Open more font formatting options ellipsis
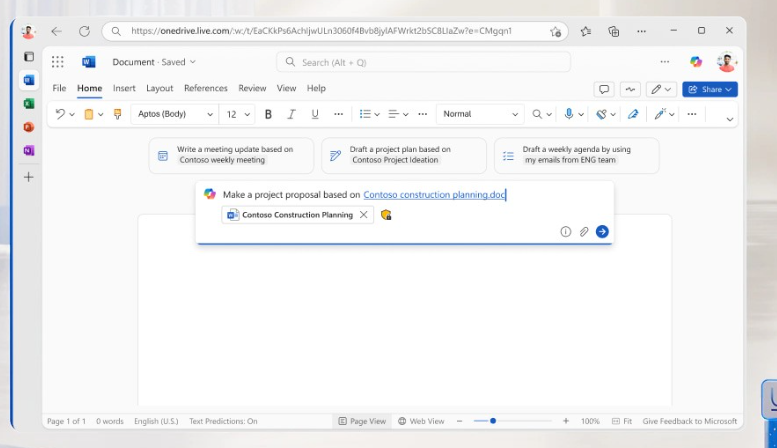The image size is (777, 448). tap(338, 114)
